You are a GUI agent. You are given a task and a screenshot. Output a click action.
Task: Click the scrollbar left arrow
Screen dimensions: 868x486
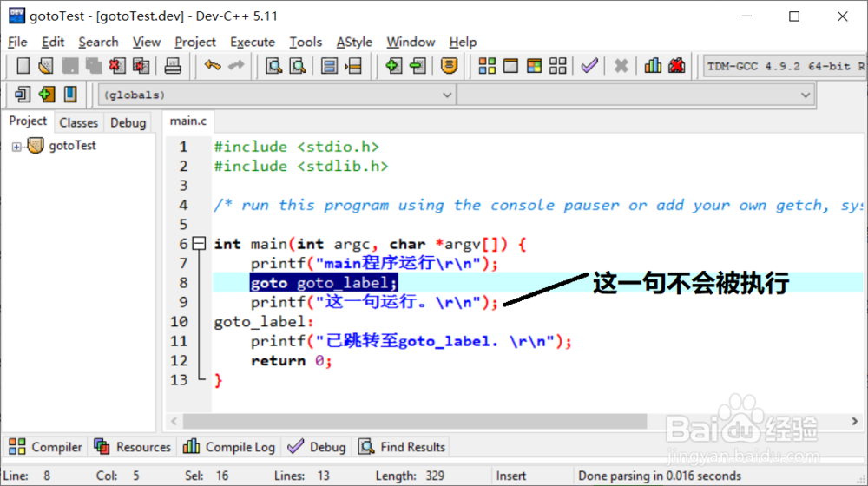[x=174, y=421]
